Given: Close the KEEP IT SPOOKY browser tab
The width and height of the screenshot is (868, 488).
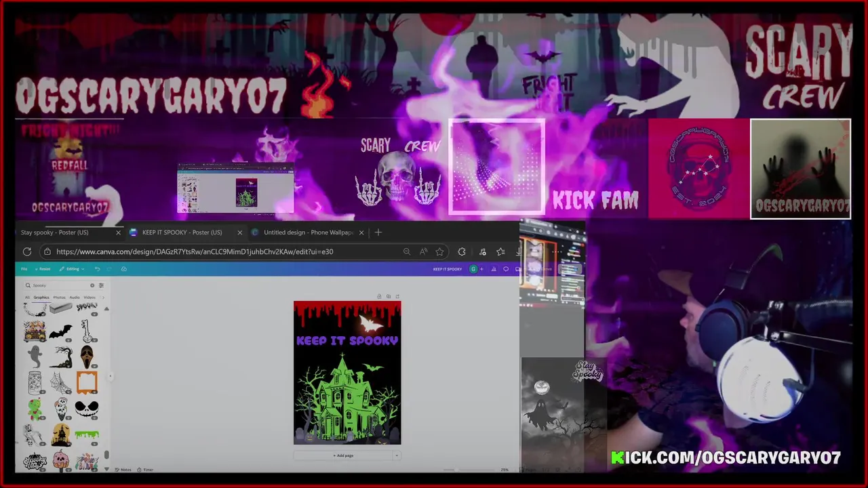Looking at the screenshot, I should click(240, 232).
